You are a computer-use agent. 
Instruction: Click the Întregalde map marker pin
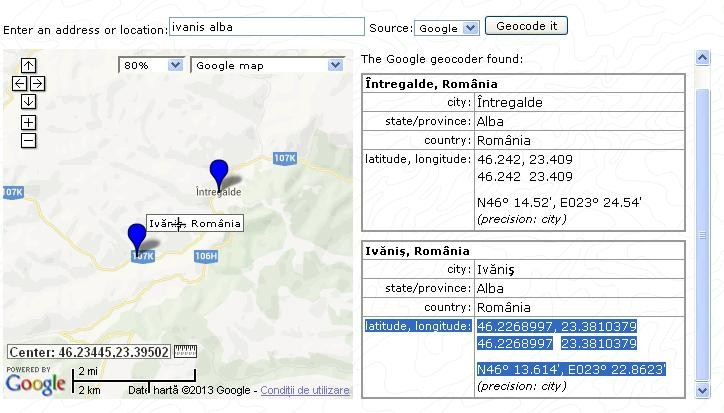tap(218, 172)
